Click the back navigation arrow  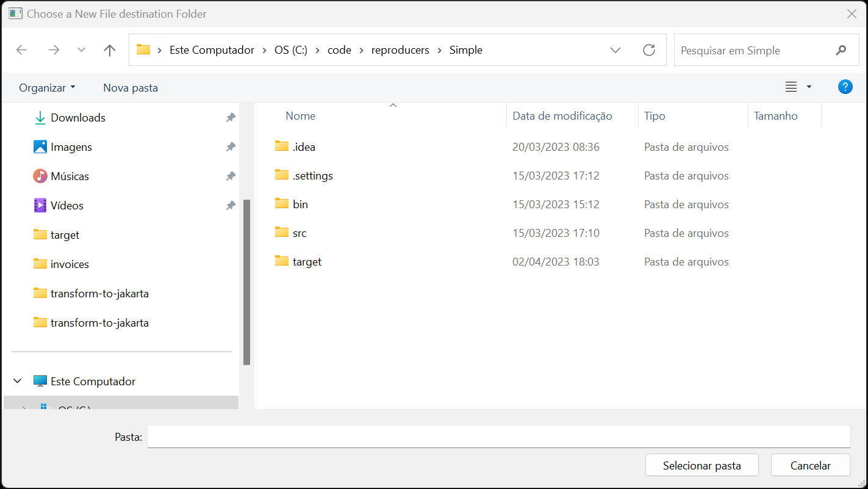click(x=22, y=50)
